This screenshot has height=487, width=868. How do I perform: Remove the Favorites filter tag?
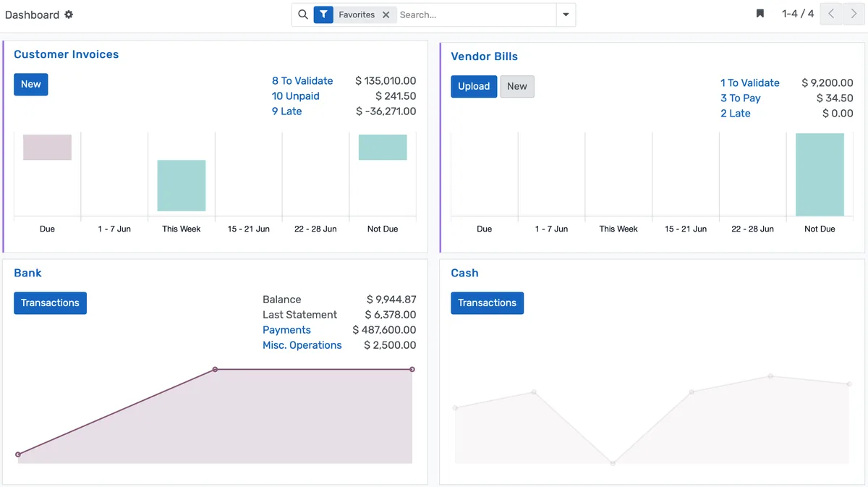pos(386,14)
